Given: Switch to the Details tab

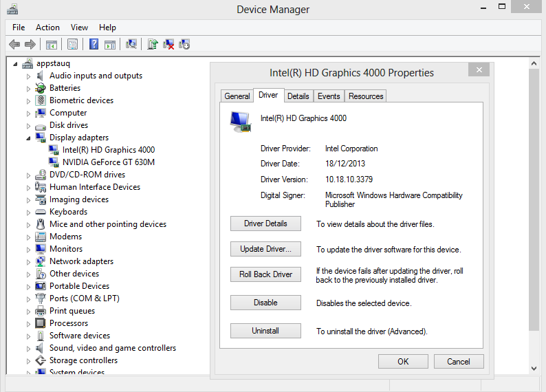Looking at the screenshot, I should (x=298, y=96).
